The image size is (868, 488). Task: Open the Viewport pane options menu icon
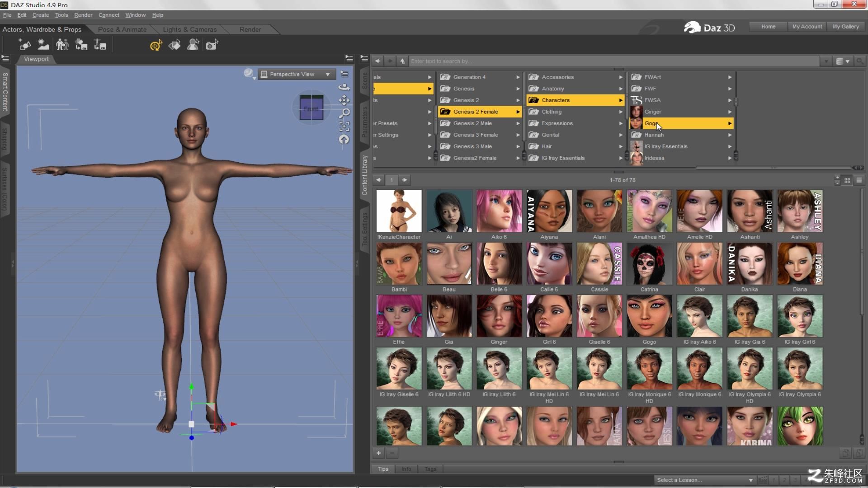click(x=349, y=58)
